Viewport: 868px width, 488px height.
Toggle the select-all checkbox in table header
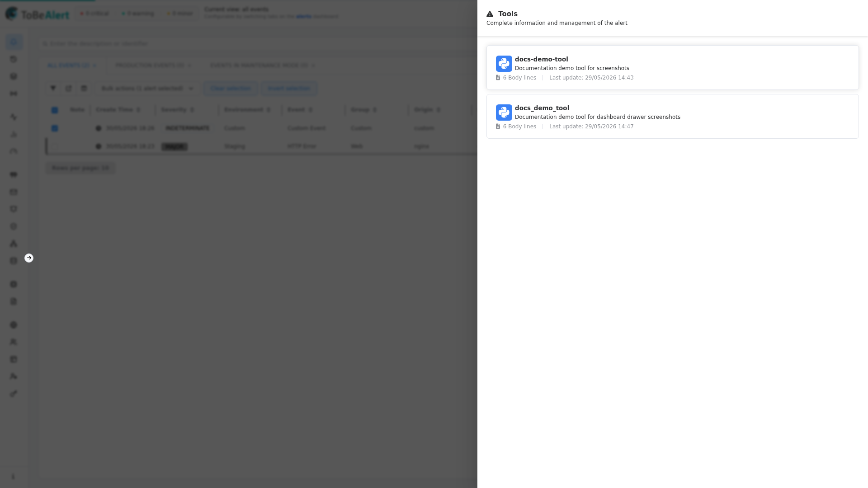(x=55, y=110)
